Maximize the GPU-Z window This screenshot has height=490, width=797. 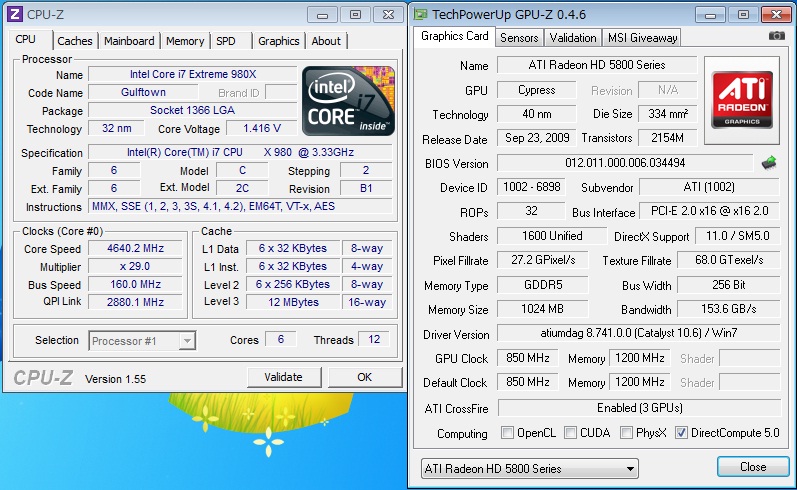(x=743, y=15)
